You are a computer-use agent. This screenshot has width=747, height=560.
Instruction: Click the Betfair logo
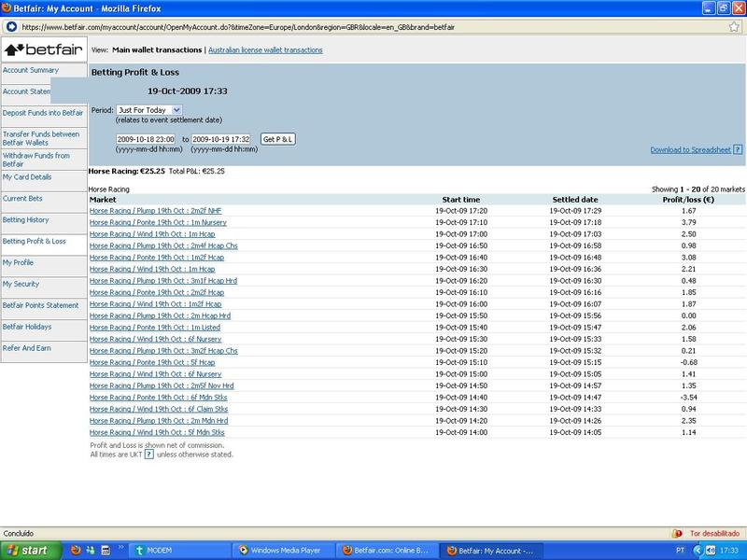pos(44,49)
